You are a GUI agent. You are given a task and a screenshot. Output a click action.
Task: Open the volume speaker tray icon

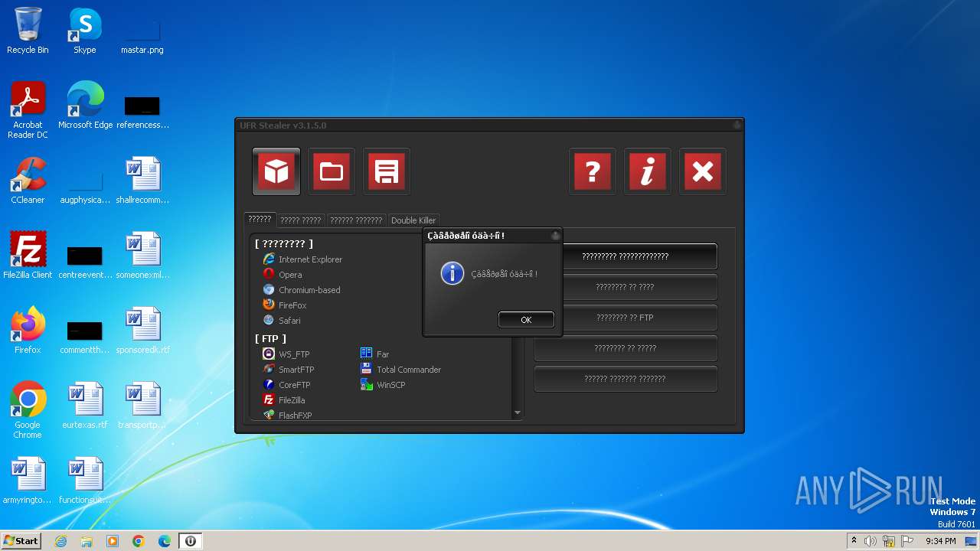871,541
